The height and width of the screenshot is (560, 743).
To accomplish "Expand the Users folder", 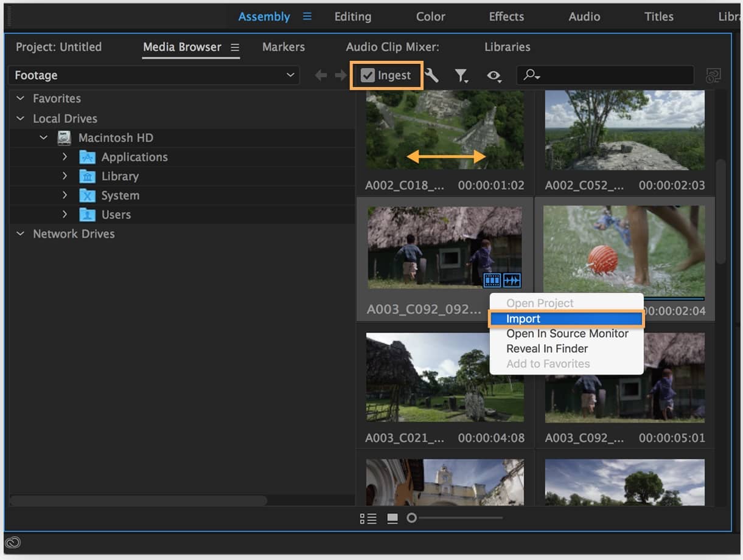I will (x=65, y=215).
